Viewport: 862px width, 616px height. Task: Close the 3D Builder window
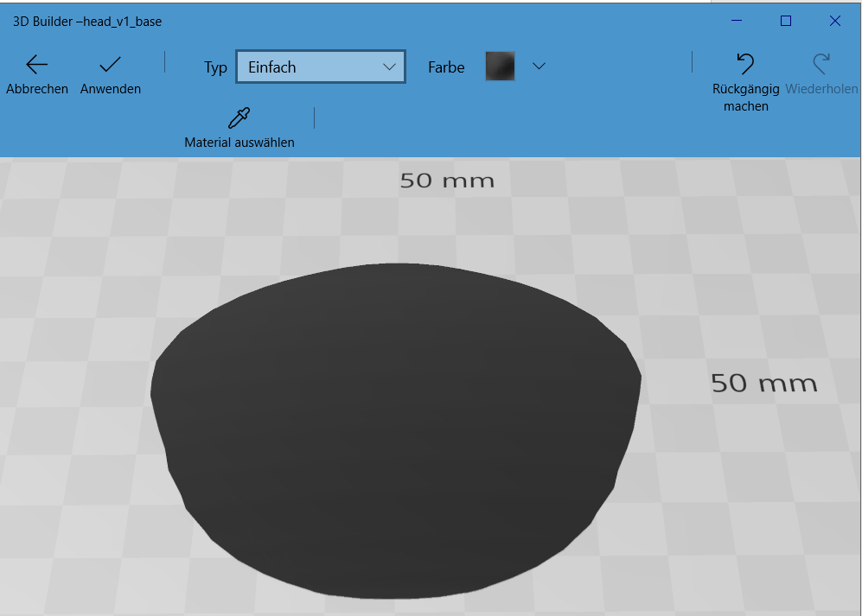834,21
